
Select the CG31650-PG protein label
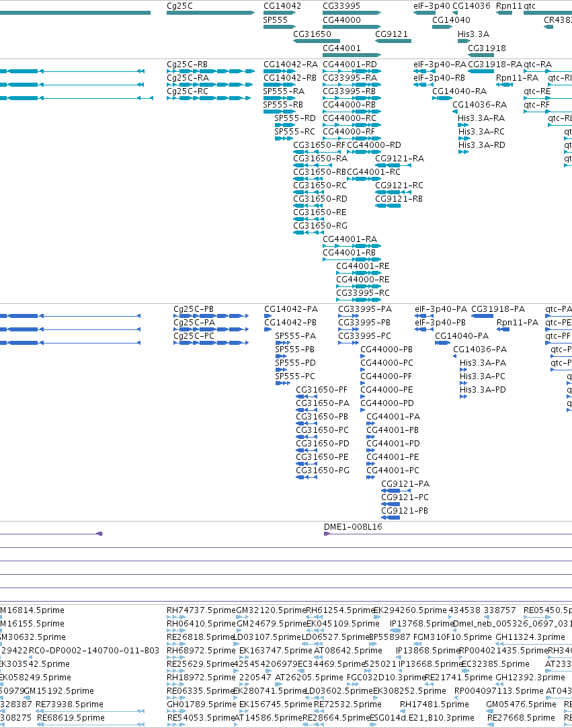pyautogui.click(x=323, y=471)
